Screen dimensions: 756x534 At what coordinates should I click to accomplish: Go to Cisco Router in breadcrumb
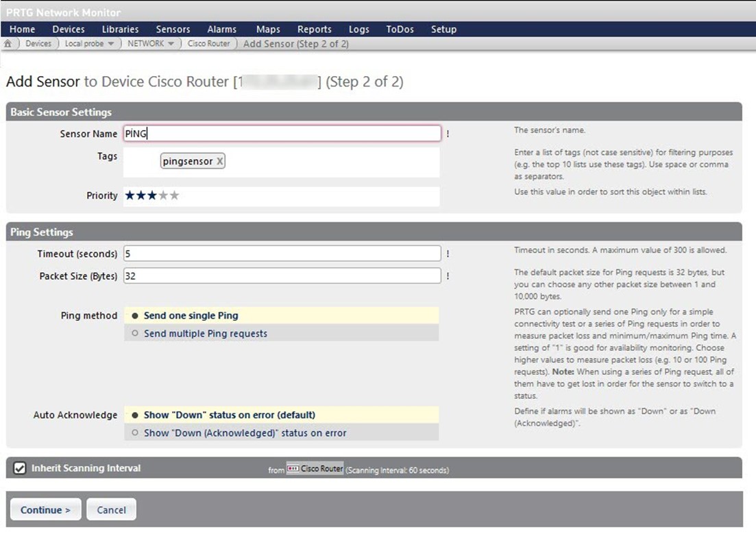pos(209,43)
